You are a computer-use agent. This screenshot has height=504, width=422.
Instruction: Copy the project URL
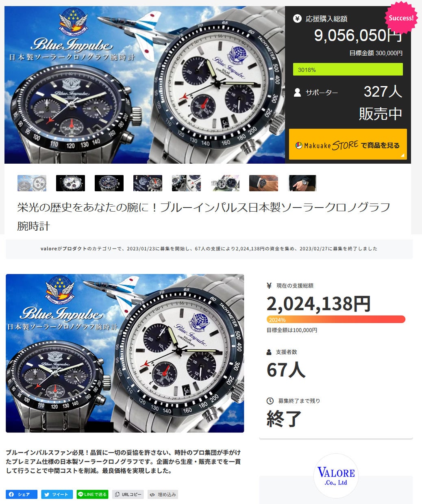[x=128, y=494]
